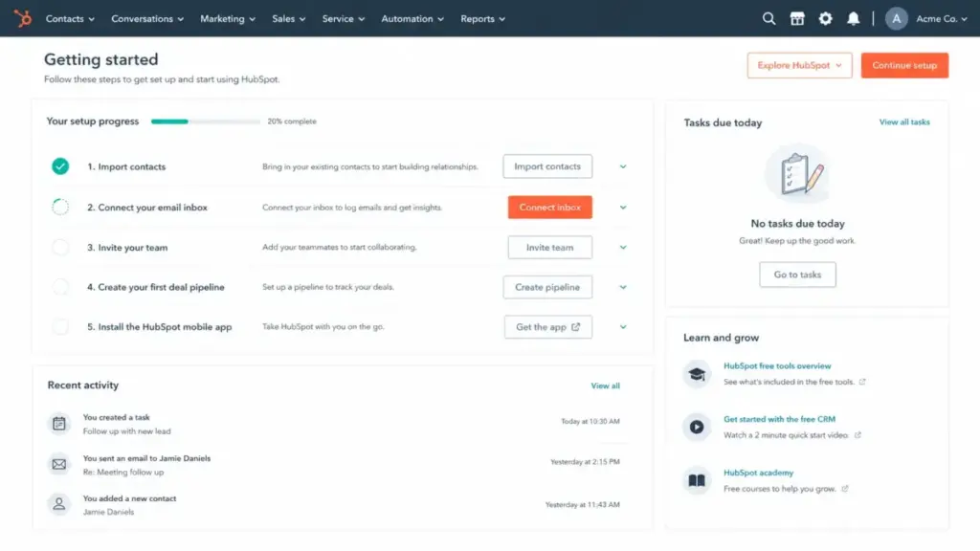Viewport: 980px width, 551px height.
Task: Toggle the completed check for Import contacts
Action: coord(60,166)
